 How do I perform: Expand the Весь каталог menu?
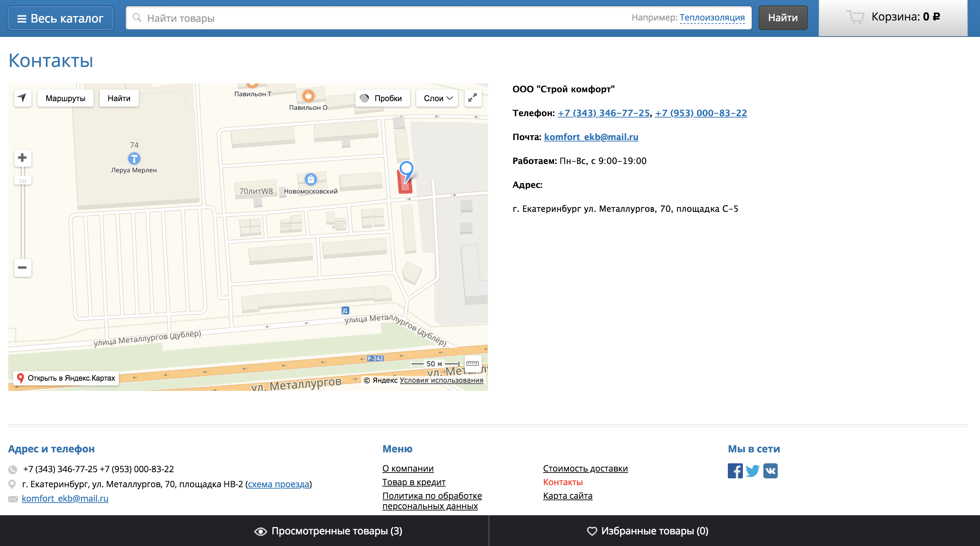click(60, 17)
